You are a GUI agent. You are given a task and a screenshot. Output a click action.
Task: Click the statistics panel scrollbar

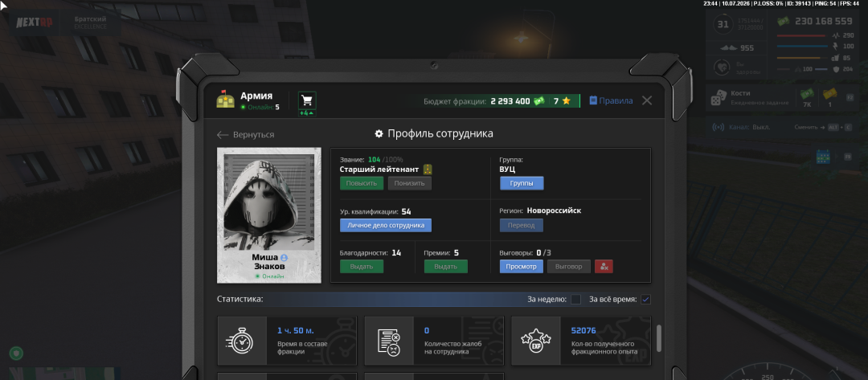click(x=659, y=338)
